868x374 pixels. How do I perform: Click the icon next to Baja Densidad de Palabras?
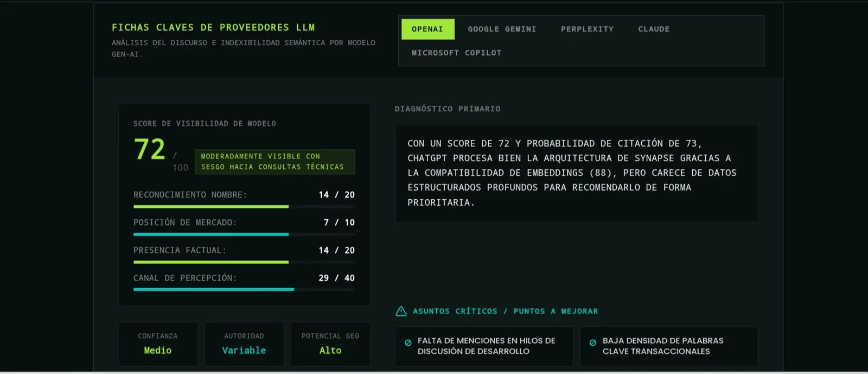coord(593,343)
